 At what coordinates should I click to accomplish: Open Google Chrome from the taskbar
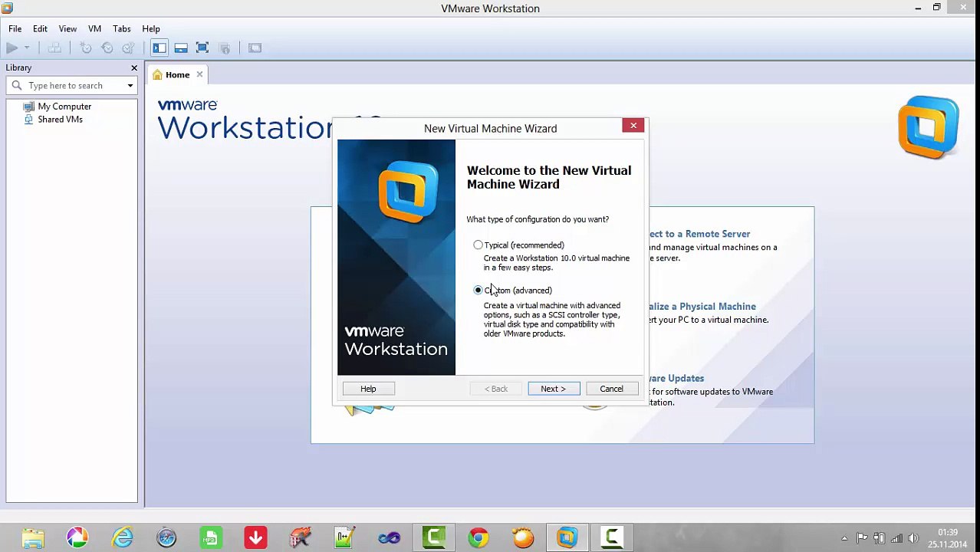tap(478, 537)
